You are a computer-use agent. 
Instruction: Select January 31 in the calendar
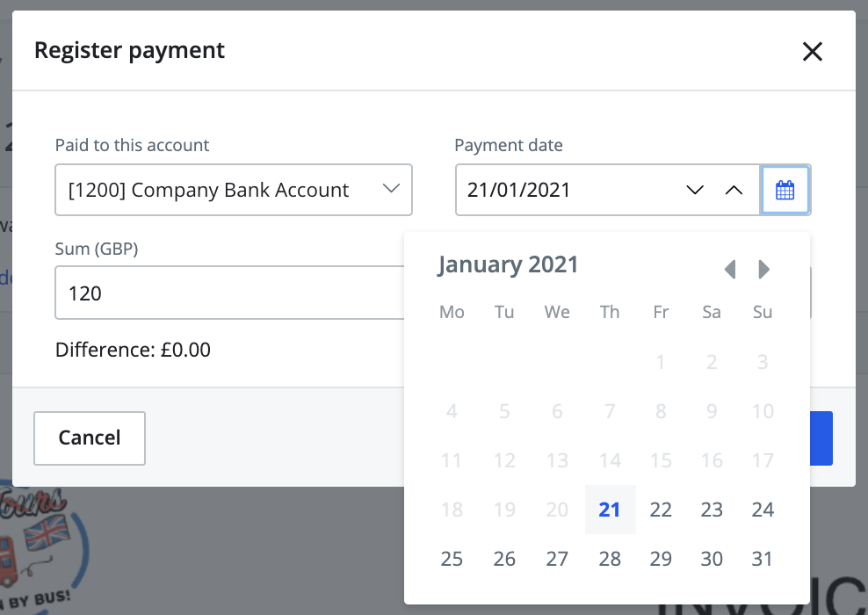[x=763, y=559]
